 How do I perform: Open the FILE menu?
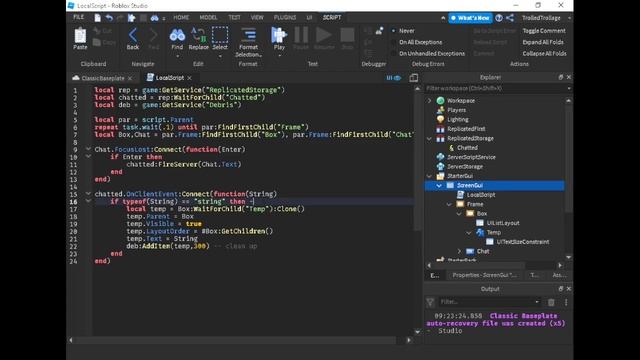pyautogui.click(x=78, y=17)
